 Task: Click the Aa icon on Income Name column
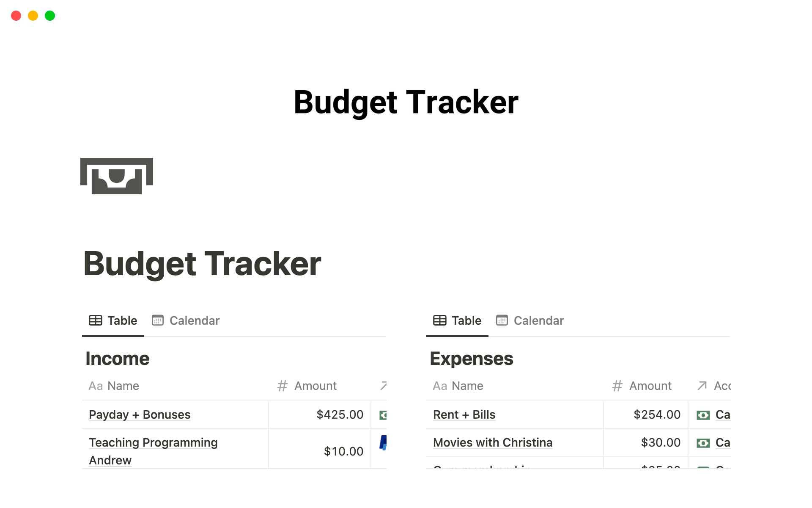[96, 386]
